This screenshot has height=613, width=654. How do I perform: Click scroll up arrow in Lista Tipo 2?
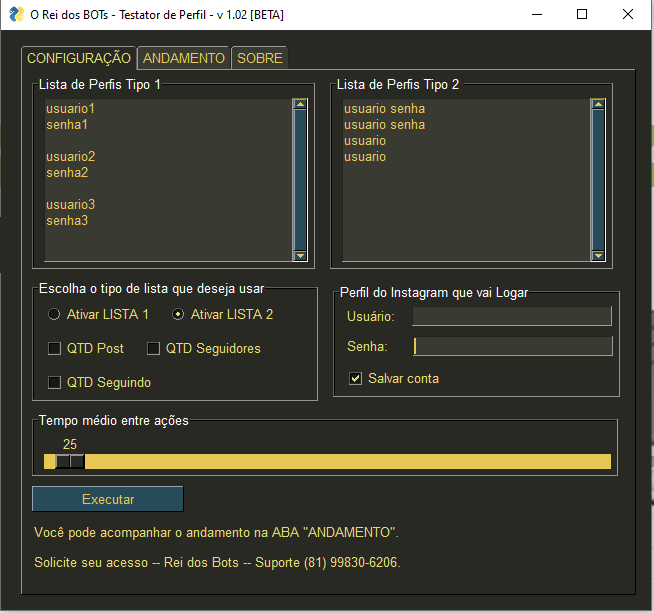598,104
